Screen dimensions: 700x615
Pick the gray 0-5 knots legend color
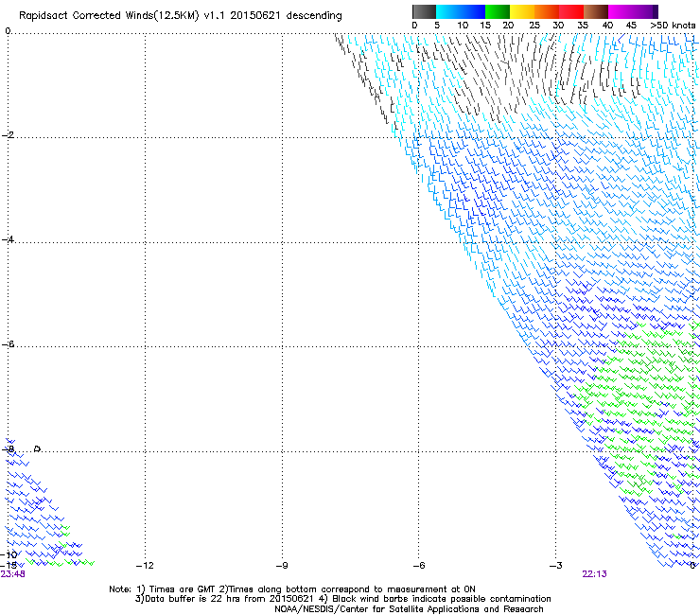point(425,11)
